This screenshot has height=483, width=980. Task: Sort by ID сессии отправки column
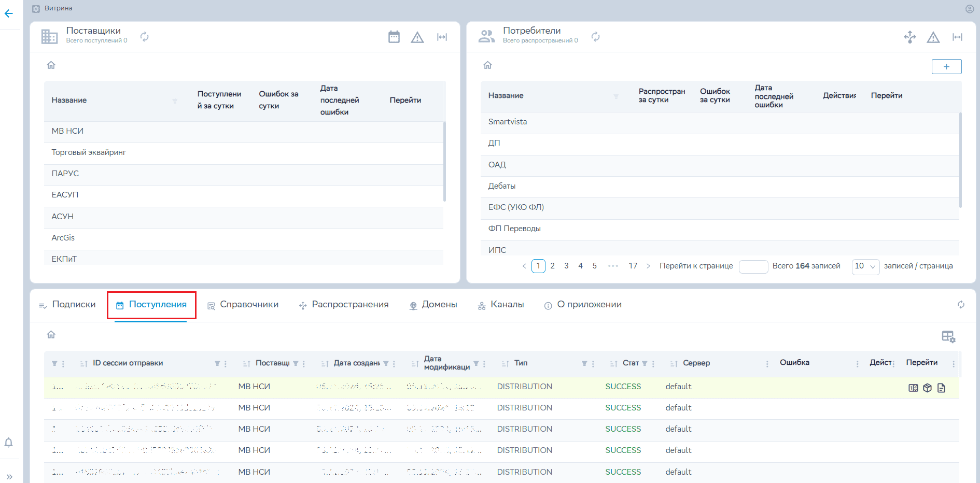(83, 364)
